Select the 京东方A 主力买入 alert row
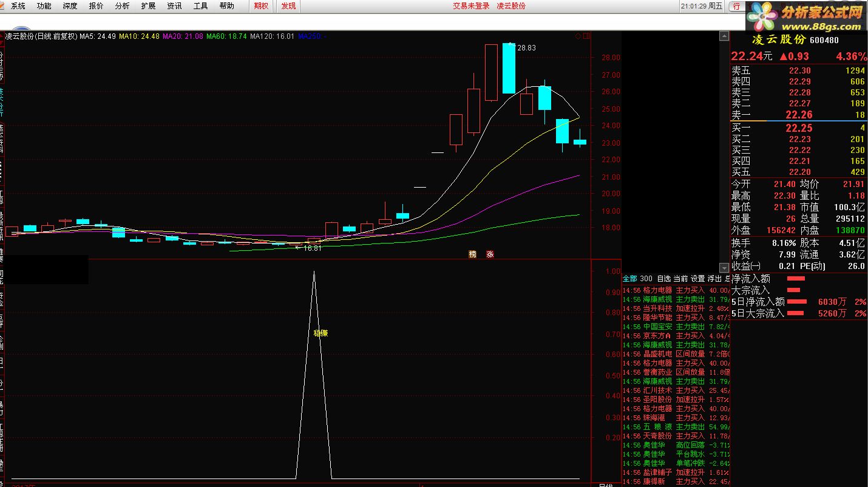 (676, 336)
